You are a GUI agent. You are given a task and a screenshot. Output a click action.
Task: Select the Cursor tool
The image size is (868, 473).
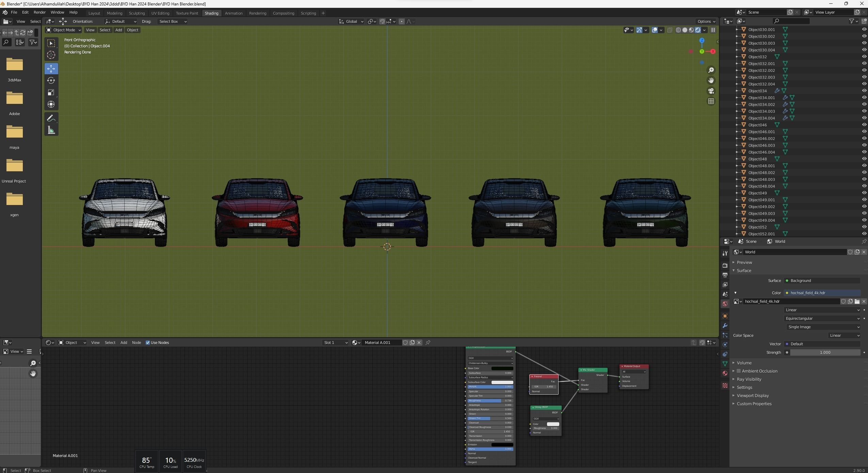pyautogui.click(x=51, y=55)
